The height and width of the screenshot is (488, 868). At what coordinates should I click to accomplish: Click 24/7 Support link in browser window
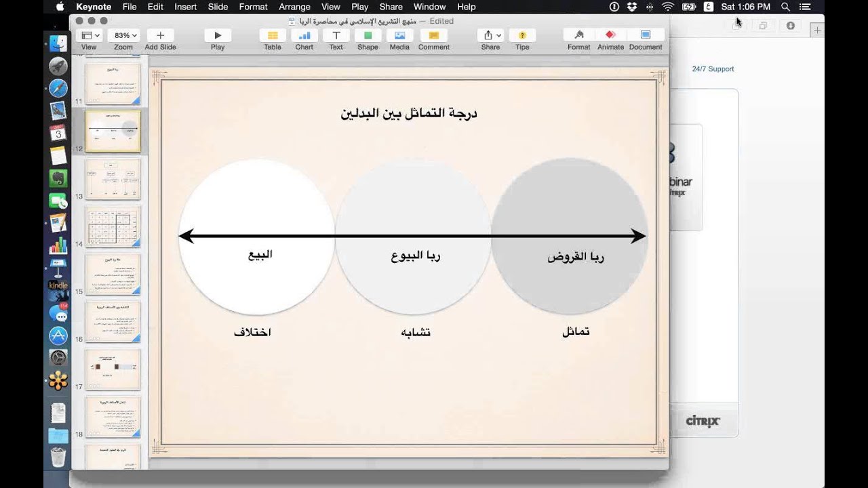point(713,69)
